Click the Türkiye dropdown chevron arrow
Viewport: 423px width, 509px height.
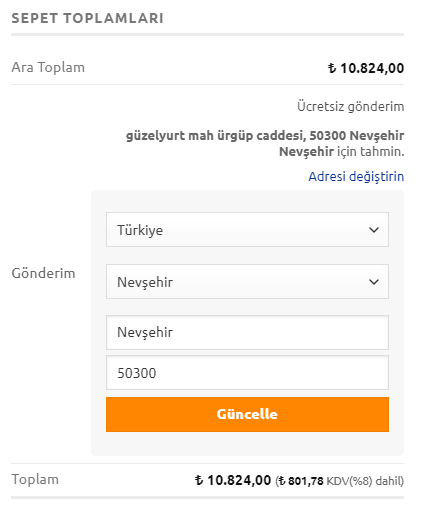(374, 230)
